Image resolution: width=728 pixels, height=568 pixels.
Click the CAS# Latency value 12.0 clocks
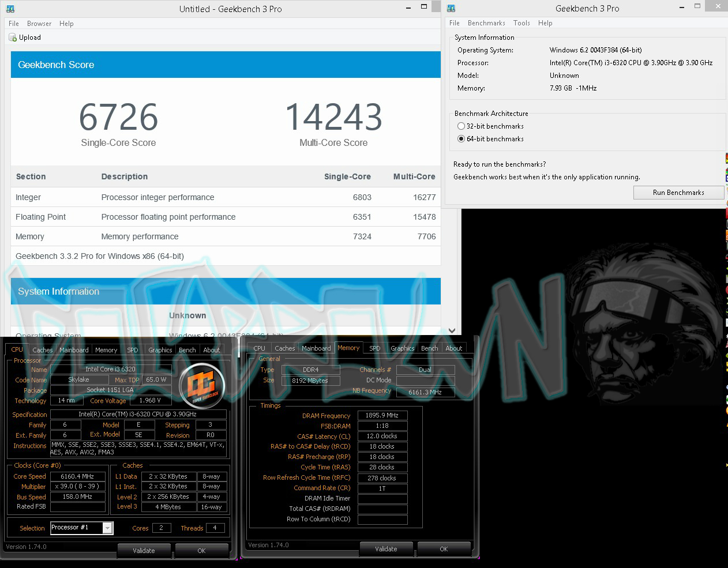(x=382, y=436)
